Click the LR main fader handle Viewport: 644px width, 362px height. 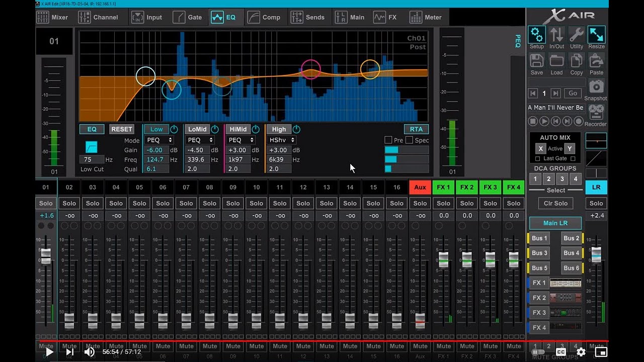click(x=596, y=255)
